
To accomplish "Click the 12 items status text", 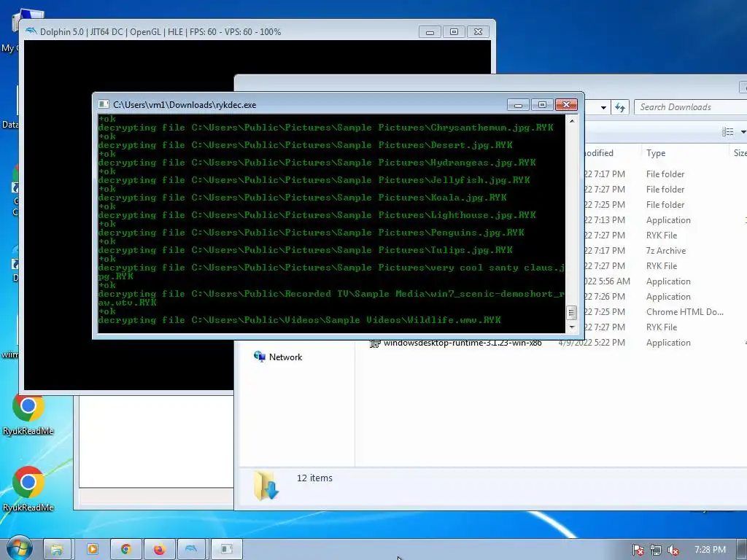I will 314,478.
